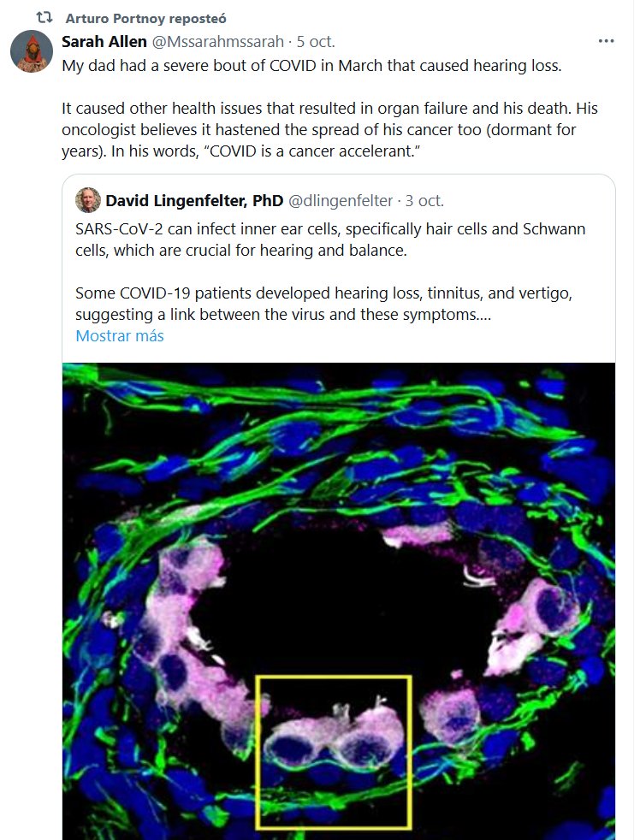Image resolution: width=640 pixels, height=840 pixels.
Task: Open the 3 oct. quoted timestamp
Action: [x=424, y=201]
